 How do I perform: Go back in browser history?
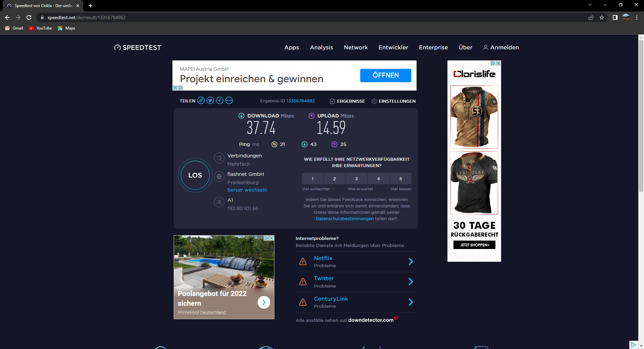point(7,17)
